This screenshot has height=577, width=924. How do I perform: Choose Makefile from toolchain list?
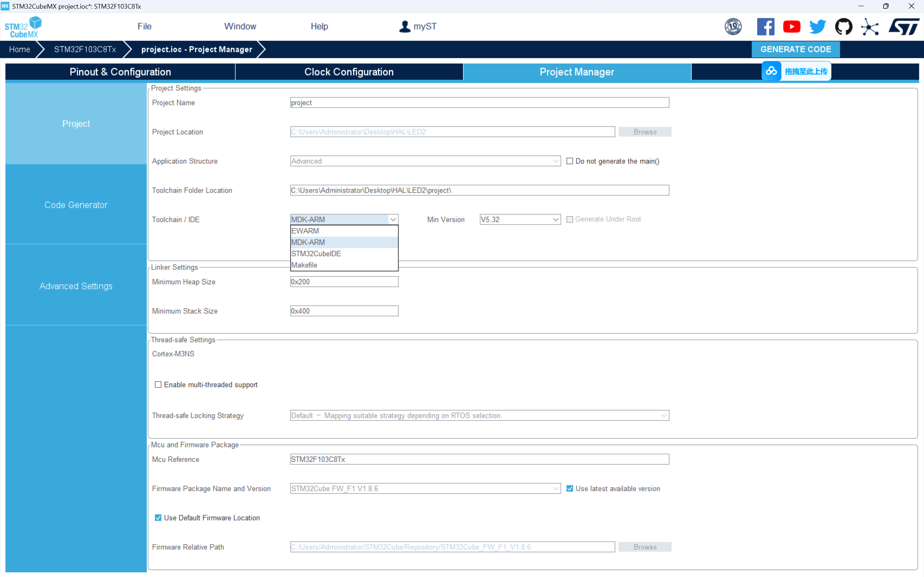(344, 265)
